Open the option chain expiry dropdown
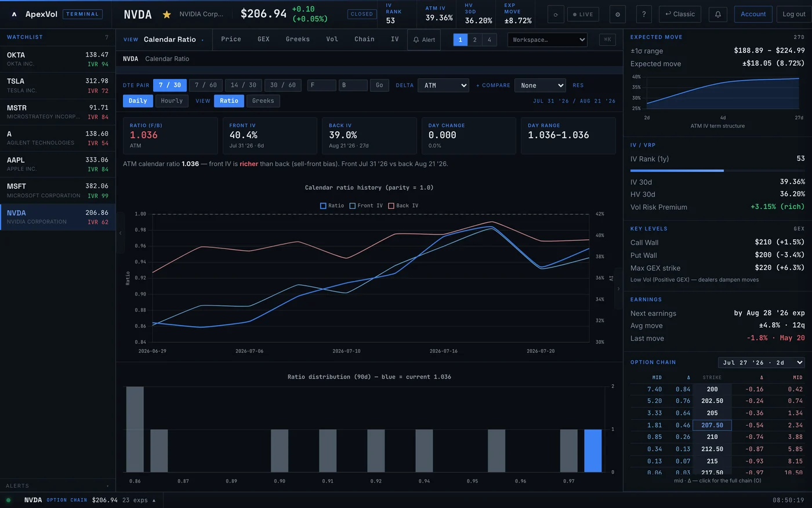The image size is (812, 508). click(x=762, y=362)
